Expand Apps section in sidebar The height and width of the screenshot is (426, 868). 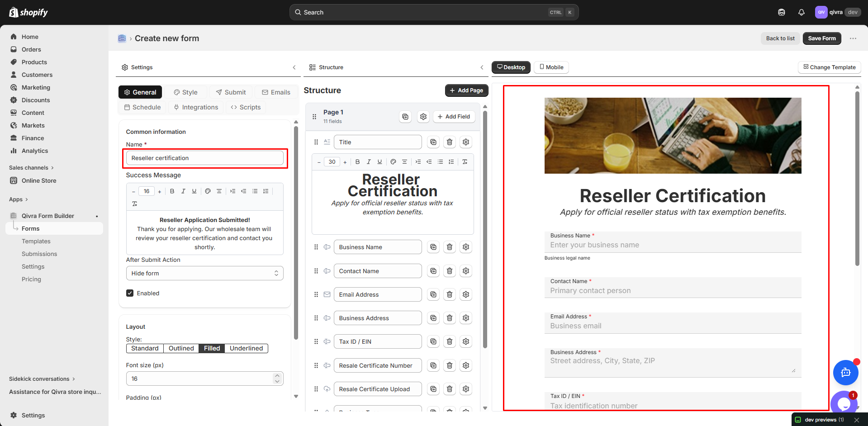(19, 199)
